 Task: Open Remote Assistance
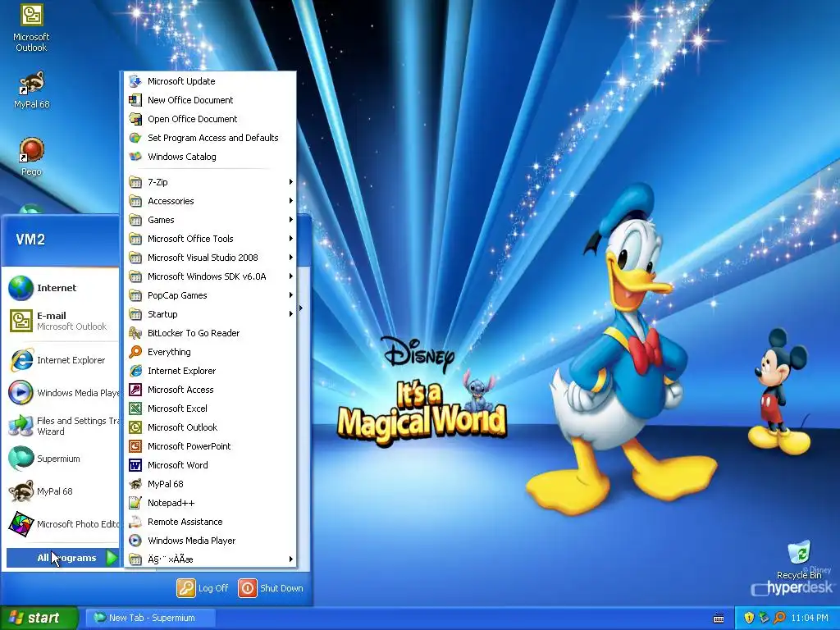click(209, 521)
